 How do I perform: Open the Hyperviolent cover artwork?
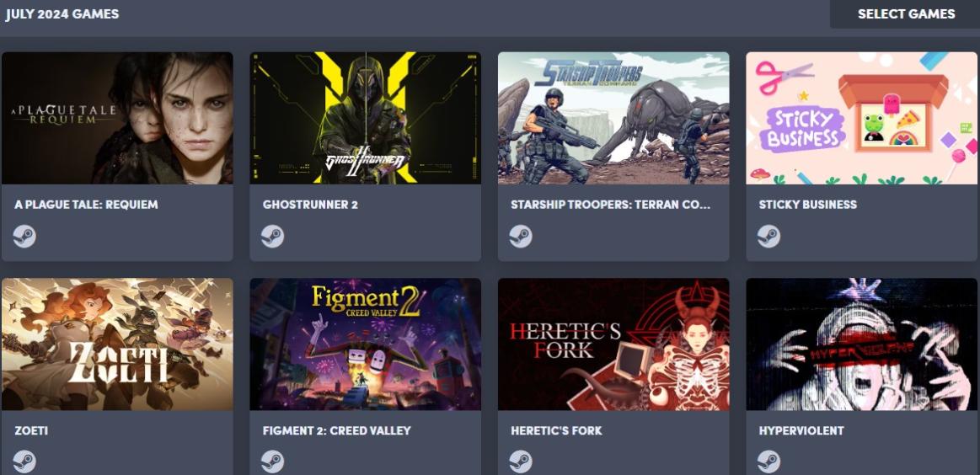pos(862,344)
